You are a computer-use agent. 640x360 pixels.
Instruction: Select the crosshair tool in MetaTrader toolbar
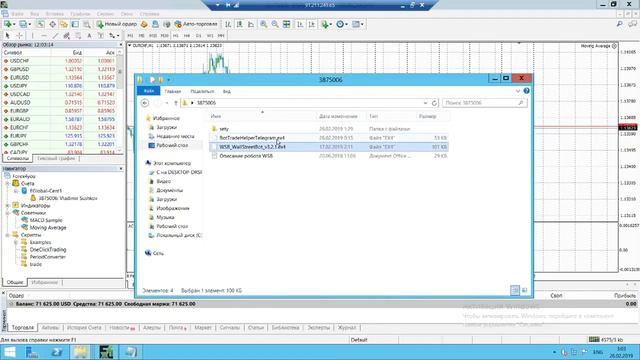point(19,36)
